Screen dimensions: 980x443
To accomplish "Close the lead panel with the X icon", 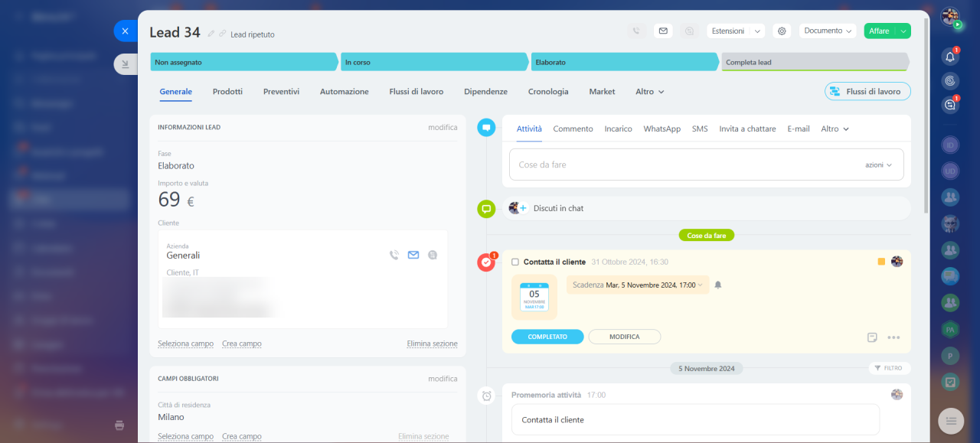I will (125, 31).
